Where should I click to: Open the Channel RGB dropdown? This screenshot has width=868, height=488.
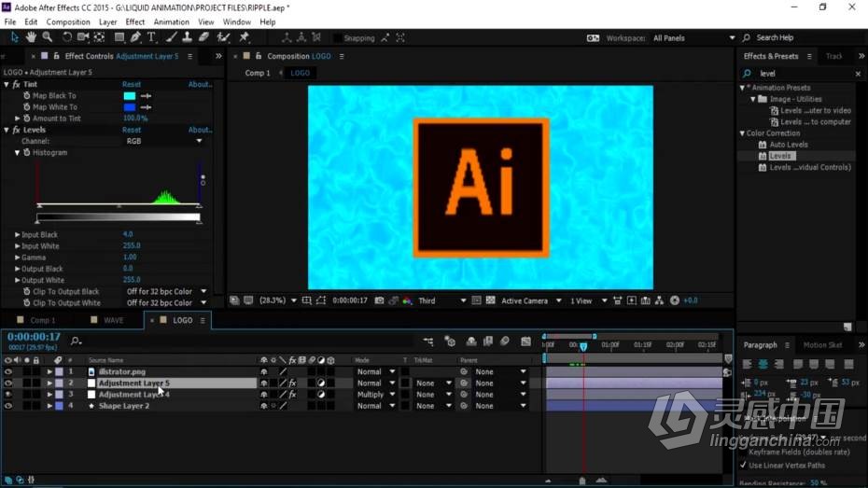[x=164, y=141]
